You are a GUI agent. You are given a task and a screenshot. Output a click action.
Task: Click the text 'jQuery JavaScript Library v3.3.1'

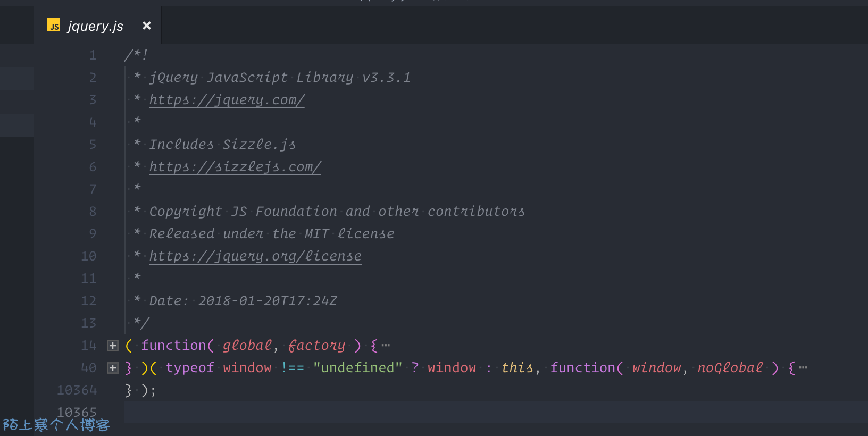[280, 78]
